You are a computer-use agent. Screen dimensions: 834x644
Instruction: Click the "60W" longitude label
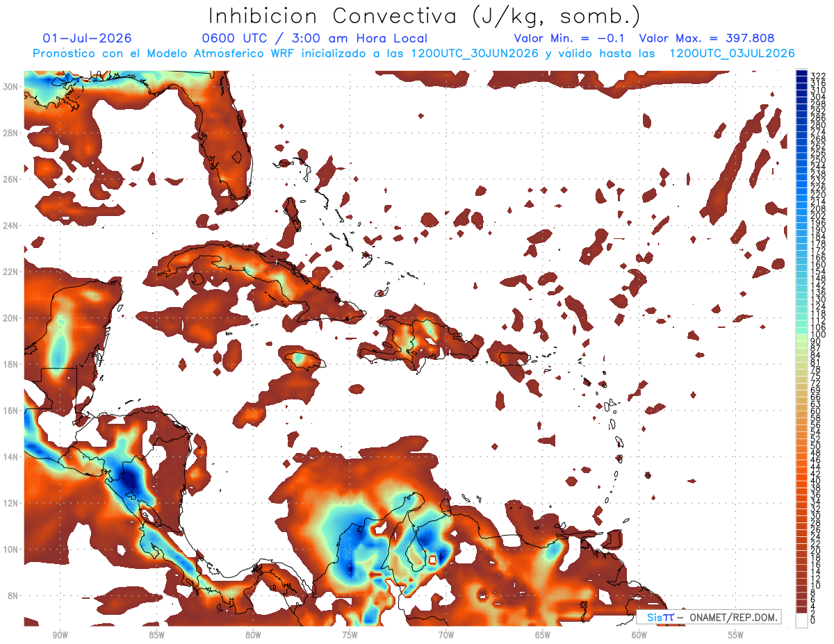pos(639,635)
